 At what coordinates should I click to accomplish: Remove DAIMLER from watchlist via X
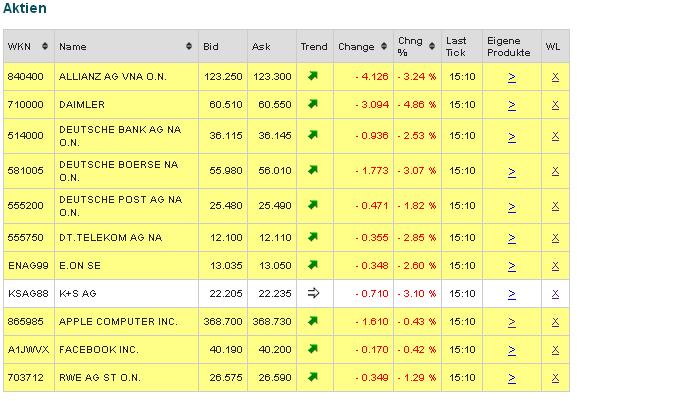tap(555, 103)
